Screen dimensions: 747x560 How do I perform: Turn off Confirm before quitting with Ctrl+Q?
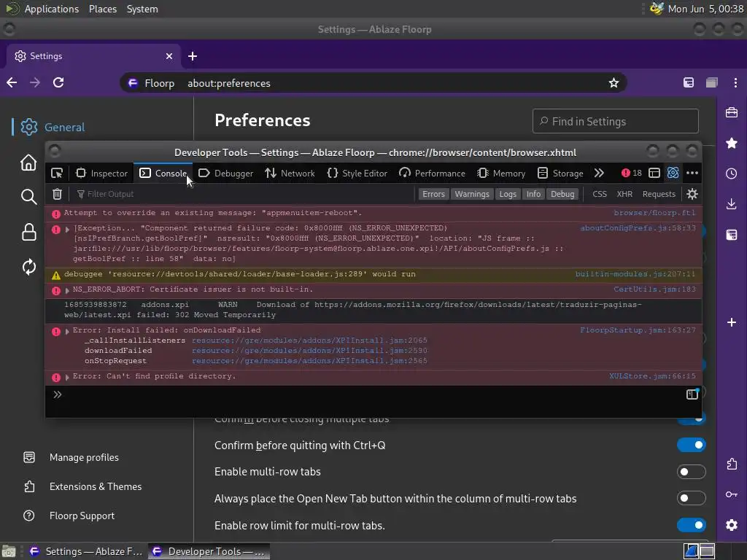tap(692, 445)
